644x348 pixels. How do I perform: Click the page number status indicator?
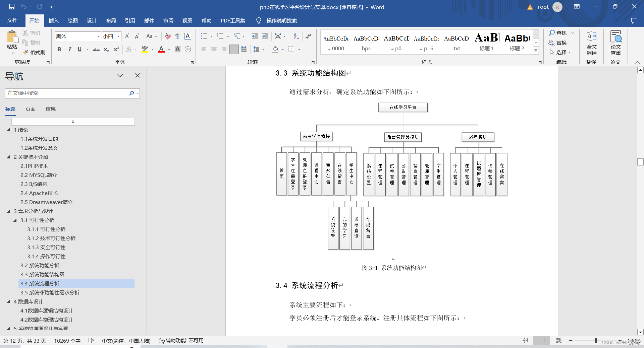[24, 341]
